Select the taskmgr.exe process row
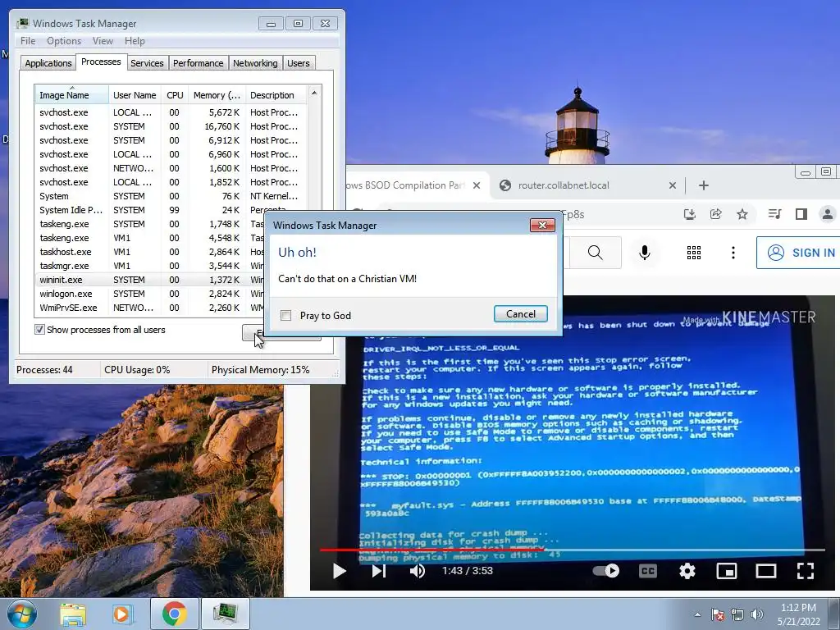This screenshot has width=840, height=630. click(151, 266)
